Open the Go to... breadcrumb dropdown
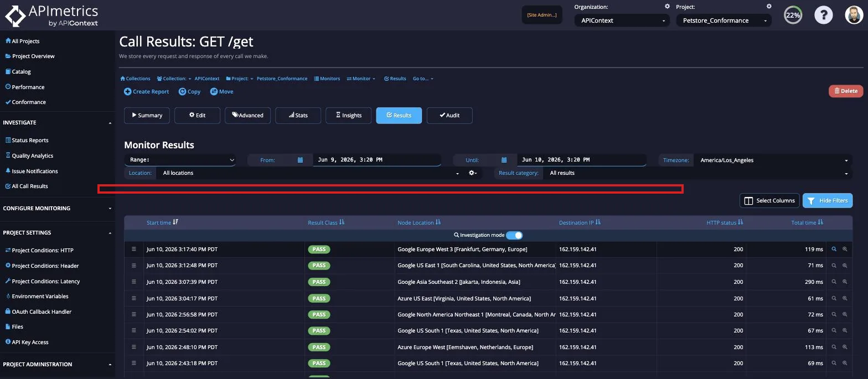 (x=423, y=79)
